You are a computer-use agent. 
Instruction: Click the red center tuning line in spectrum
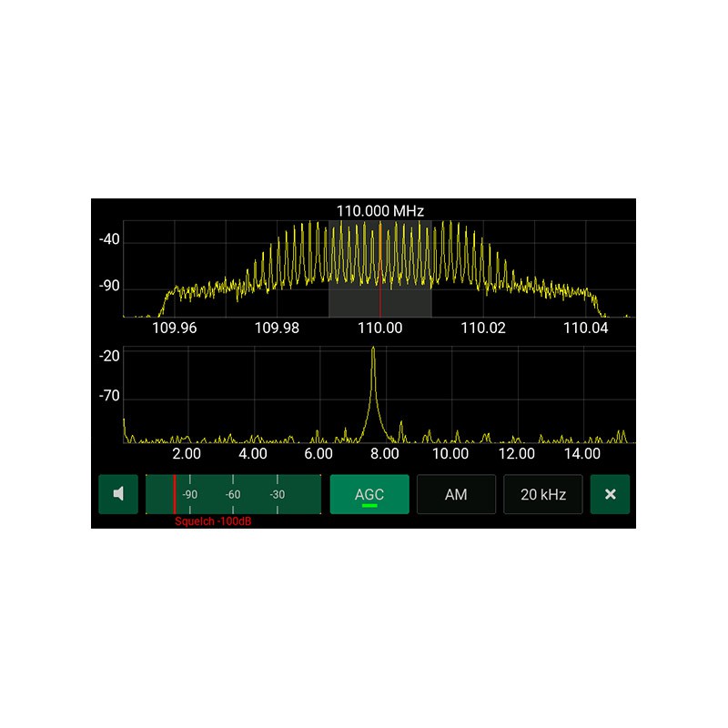click(380, 300)
